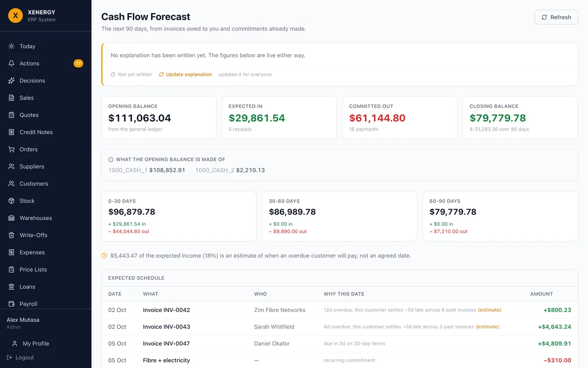
Task: Select the Opening Balance card
Action: click(159, 118)
